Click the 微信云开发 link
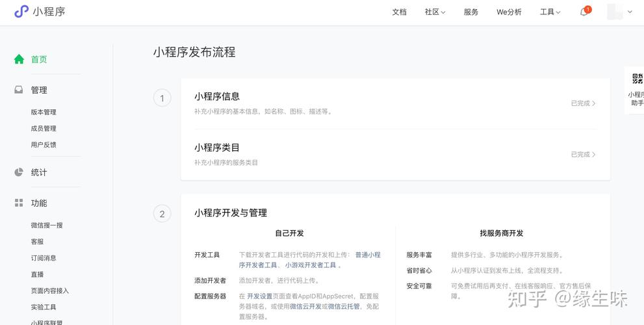644x325 pixels. click(x=305, y=307)
